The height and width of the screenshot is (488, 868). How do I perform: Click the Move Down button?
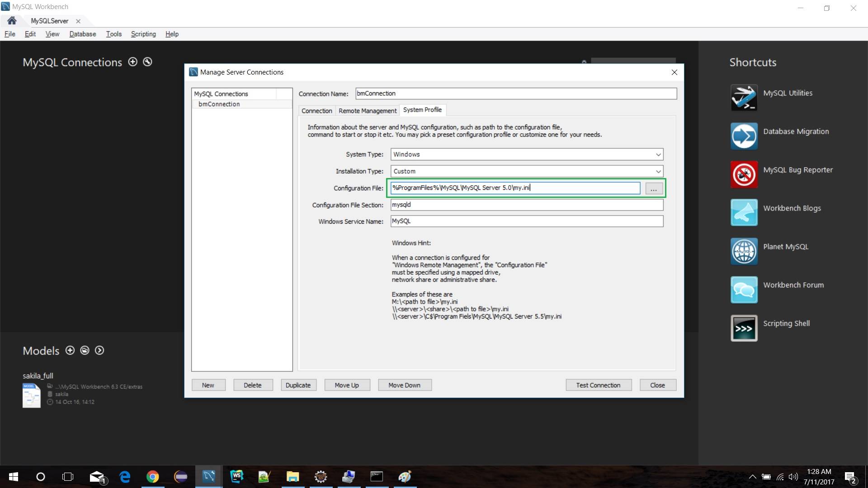[404, 385]
